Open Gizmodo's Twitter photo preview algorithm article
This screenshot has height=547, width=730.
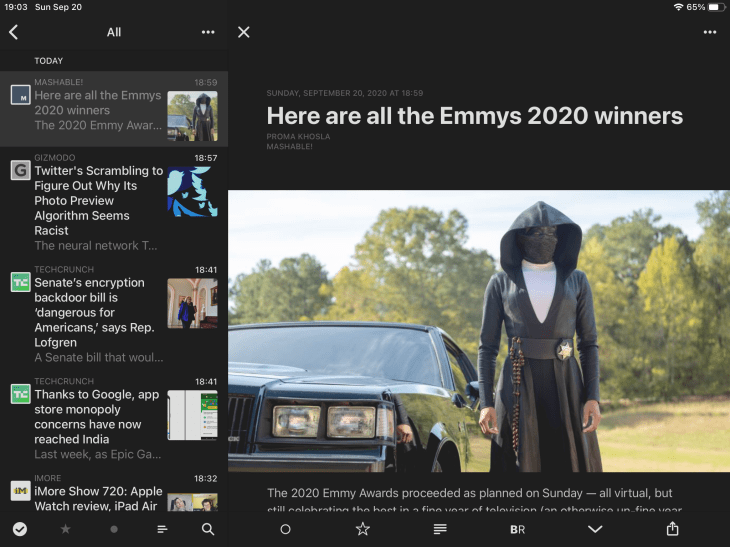(x=99, y=200)
